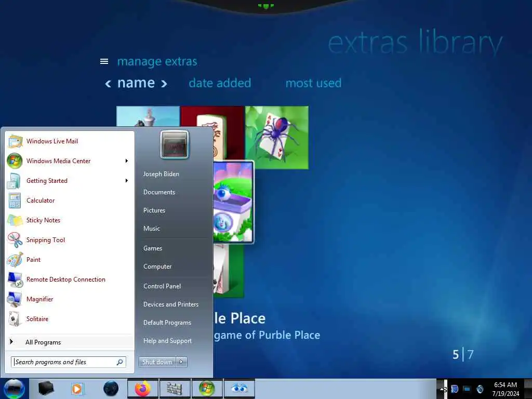Click the search magnifier icon in Start menu

click(x=120, y=362)
